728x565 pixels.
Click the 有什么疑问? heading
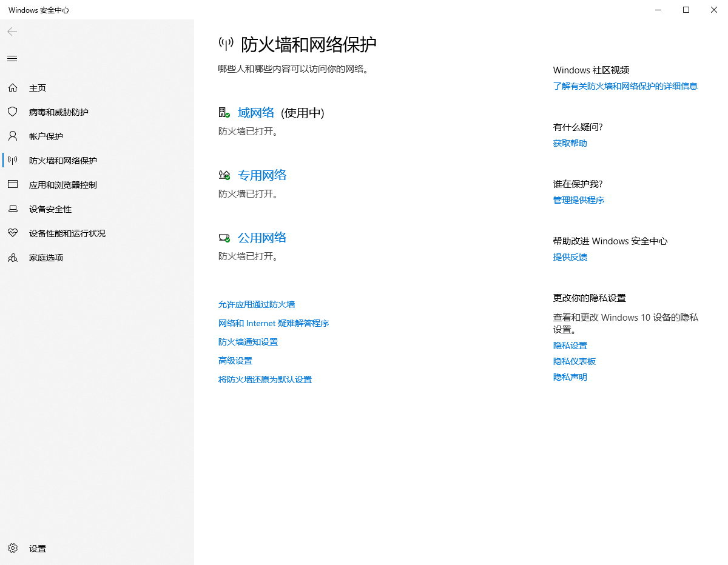[578, 127]
